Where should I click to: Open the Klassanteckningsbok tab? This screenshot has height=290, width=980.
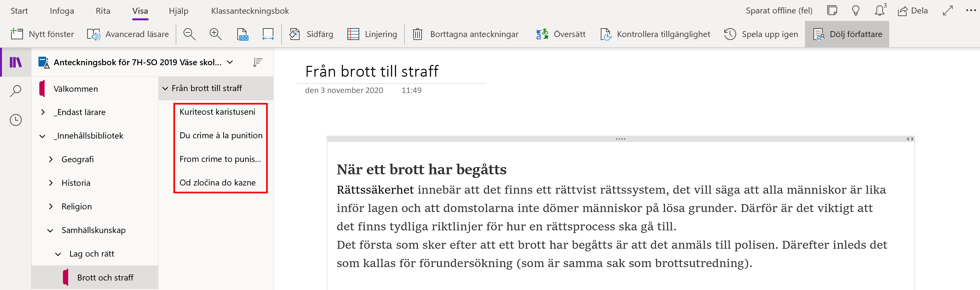point(250,11)
